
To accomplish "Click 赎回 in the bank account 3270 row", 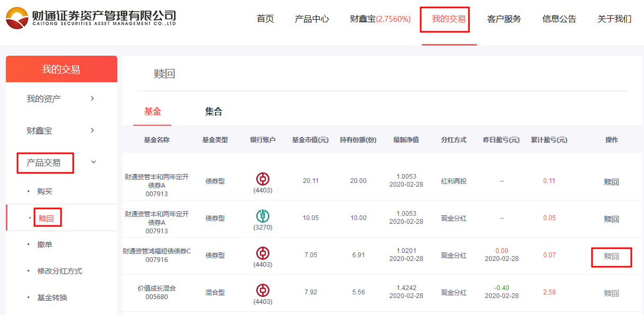I will [x=612, y=219].
